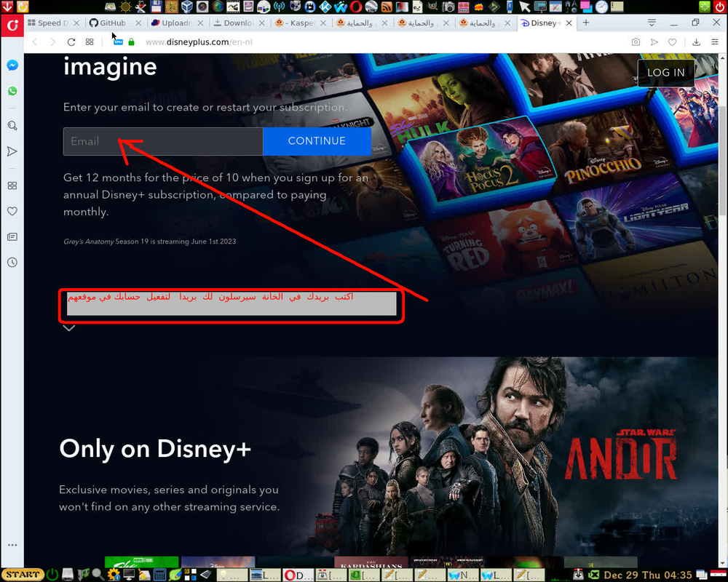The width and height of the screenshot is (728, 582).
Task: Open personal news in sidebar
Action: pyautogui.click(x=12, y=236)
